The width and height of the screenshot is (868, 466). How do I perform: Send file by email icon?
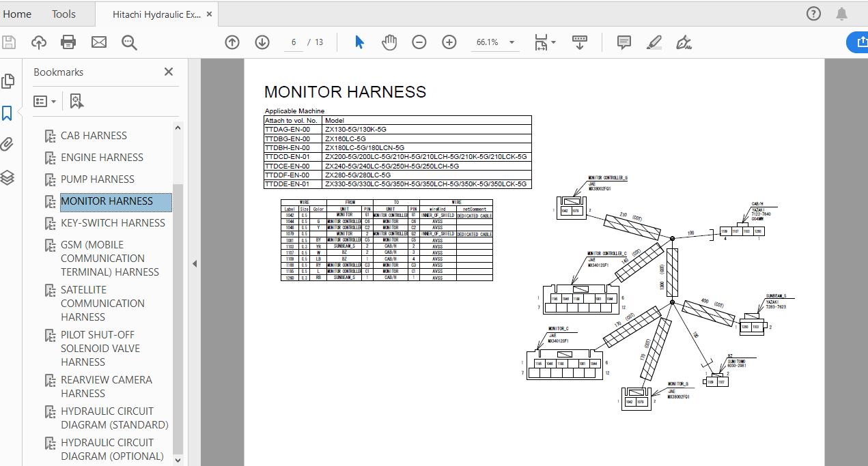tap(99, 42)
